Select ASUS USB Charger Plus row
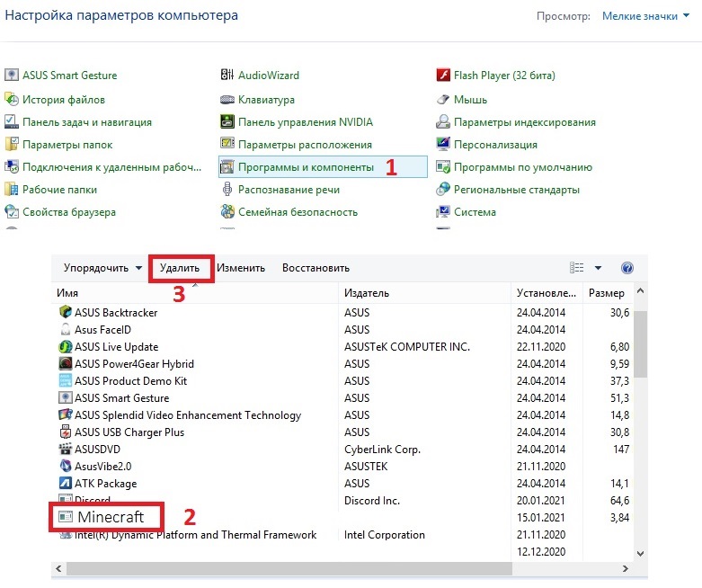 click(343, 432)
